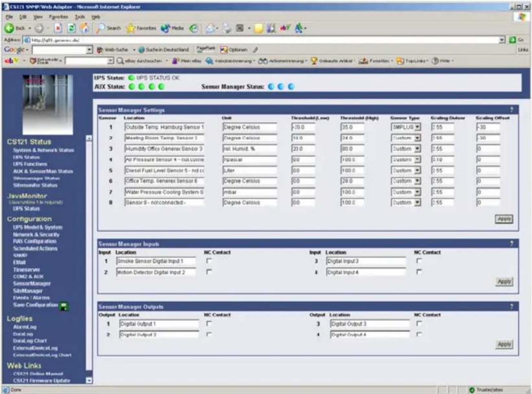Click the Smoke Sensor Digital Input 1 field
This screenshot has height=394, width=532.
[156, 261]
